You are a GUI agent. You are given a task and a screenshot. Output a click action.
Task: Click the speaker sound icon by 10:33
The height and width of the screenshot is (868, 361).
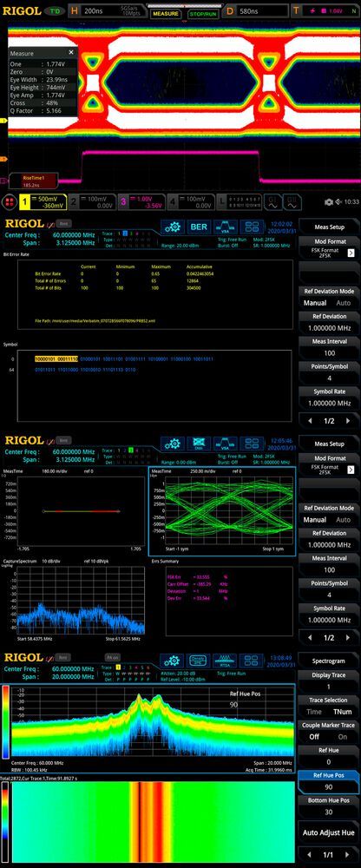tap(338, 202)
